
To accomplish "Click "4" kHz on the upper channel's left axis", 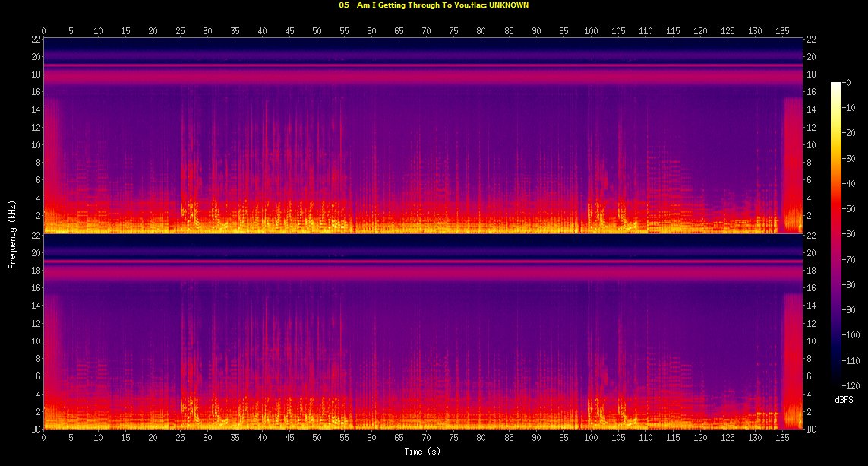I will (38, 198).
